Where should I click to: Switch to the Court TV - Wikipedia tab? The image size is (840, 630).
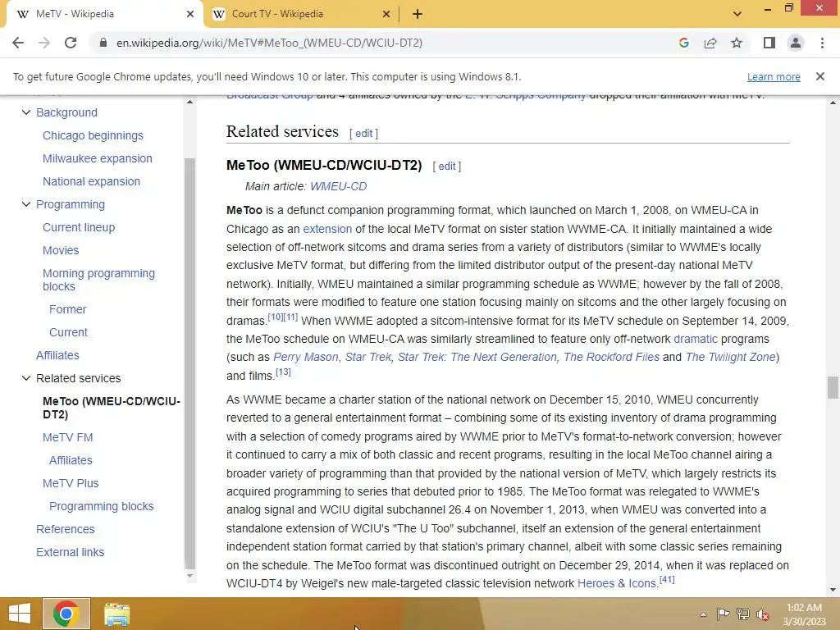pos(302,14)
